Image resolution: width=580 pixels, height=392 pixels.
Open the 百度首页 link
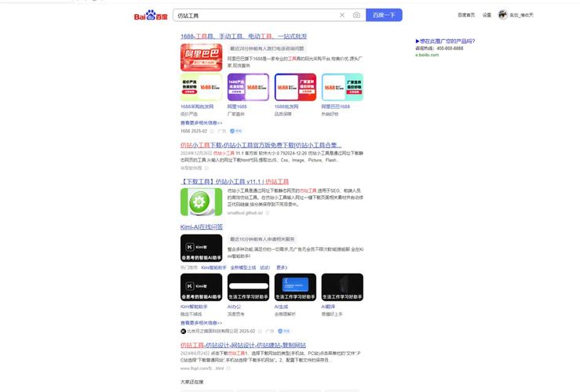pyautogui.click(x=466, y=15)
